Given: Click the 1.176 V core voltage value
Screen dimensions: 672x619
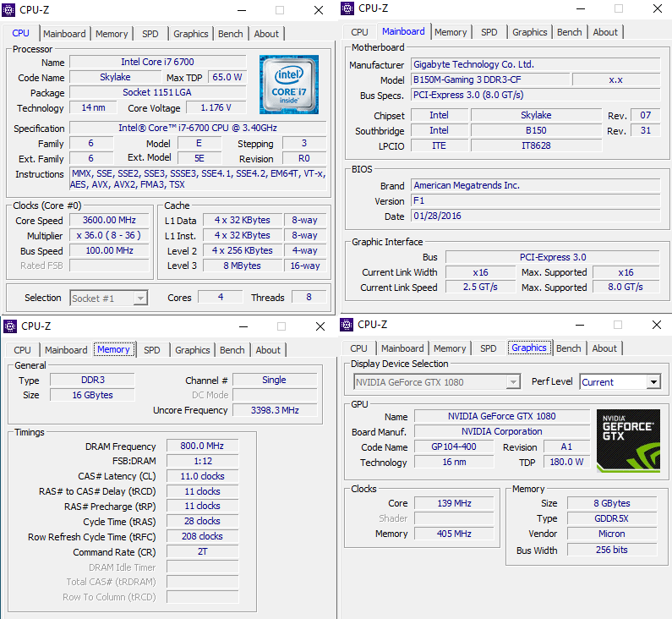Looking at the screenshot, I should 216,107.
